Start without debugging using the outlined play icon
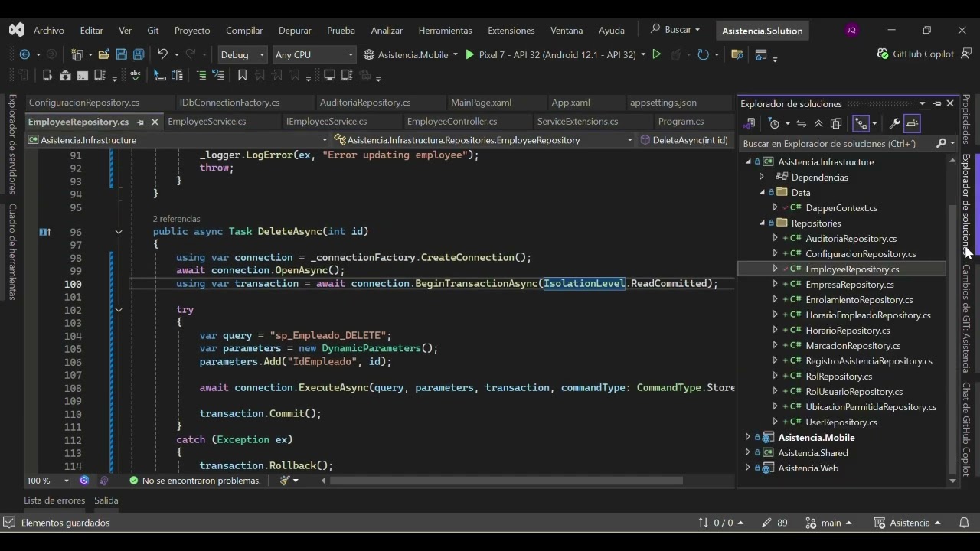 click(656, 54)
